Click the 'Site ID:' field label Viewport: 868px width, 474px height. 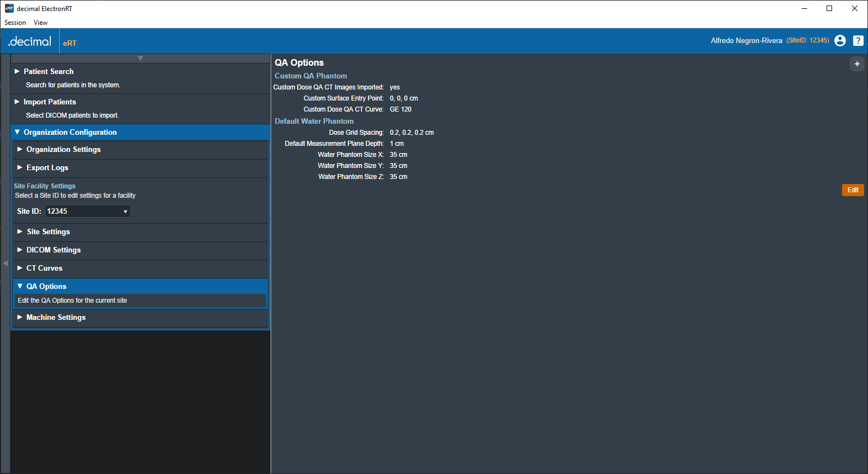(x=29, y=211)
